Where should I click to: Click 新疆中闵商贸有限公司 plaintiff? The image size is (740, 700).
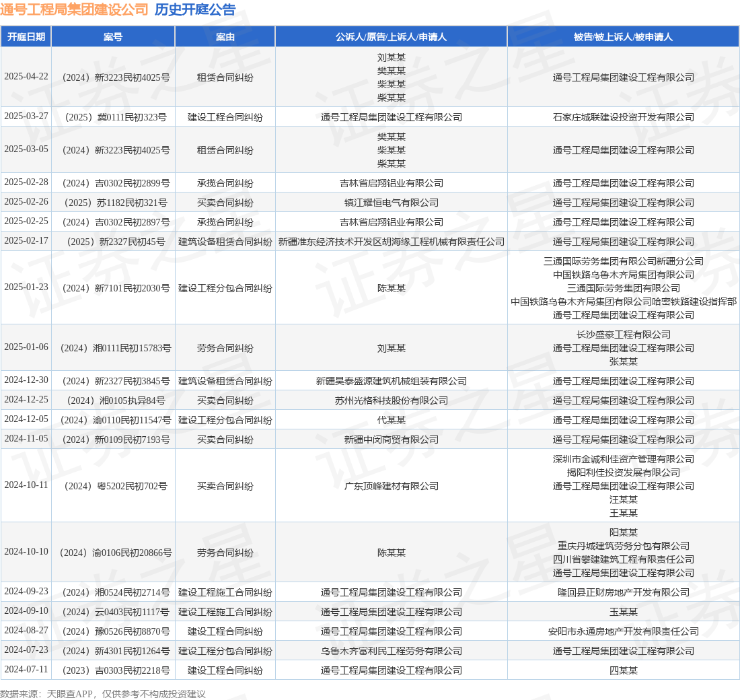tap(392, 440)
